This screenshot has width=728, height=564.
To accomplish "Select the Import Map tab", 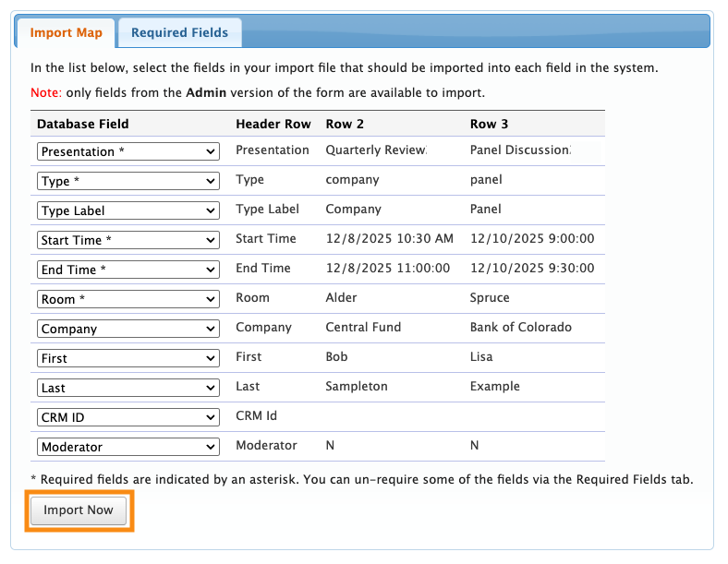I will coord(66,32).
